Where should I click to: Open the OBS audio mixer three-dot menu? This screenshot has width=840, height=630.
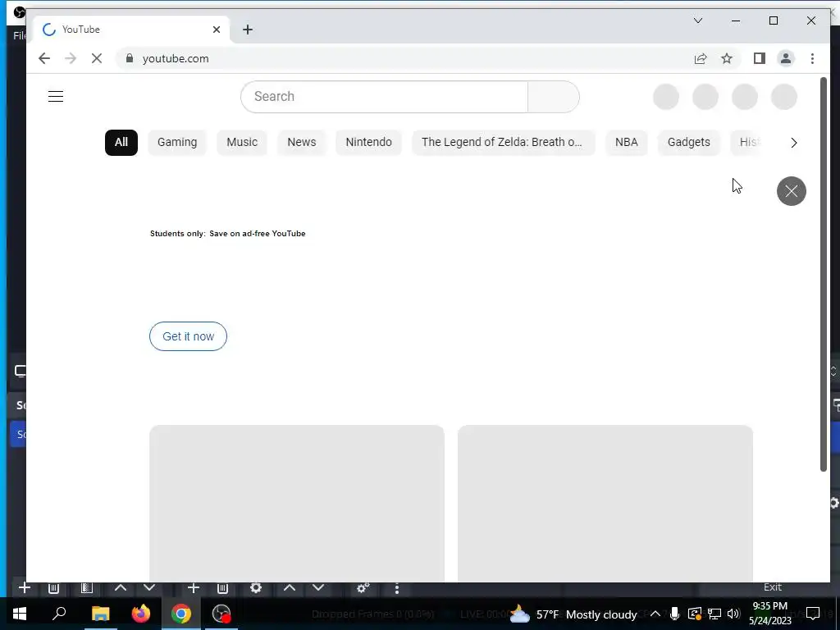click(x=396, y=588)
